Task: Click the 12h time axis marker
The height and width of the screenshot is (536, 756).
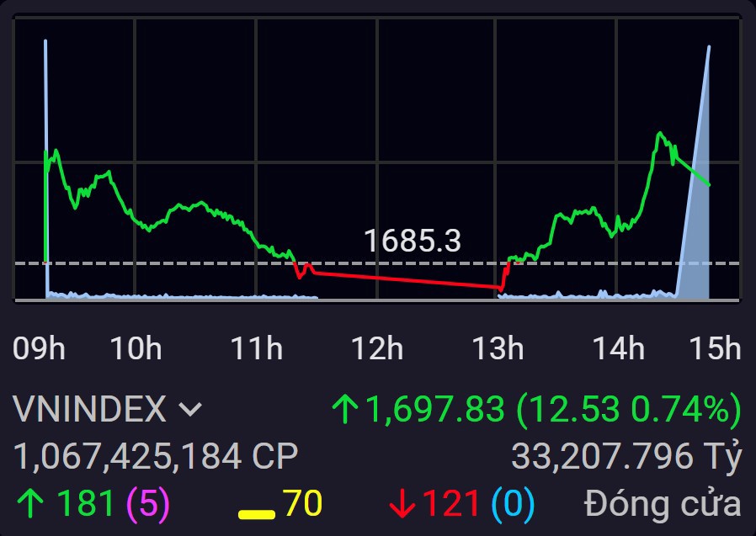Action: [x=377, y=348]
